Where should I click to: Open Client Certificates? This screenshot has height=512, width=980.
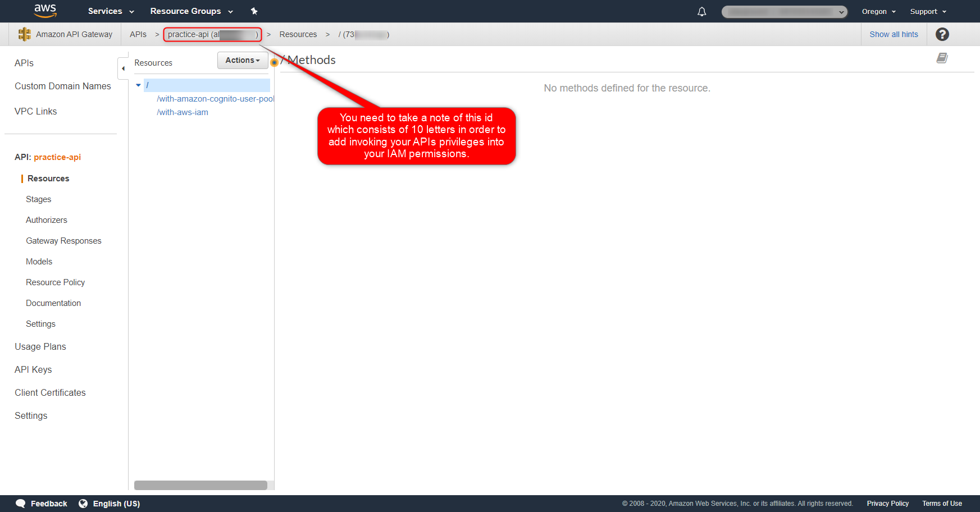tap(50, 392)
